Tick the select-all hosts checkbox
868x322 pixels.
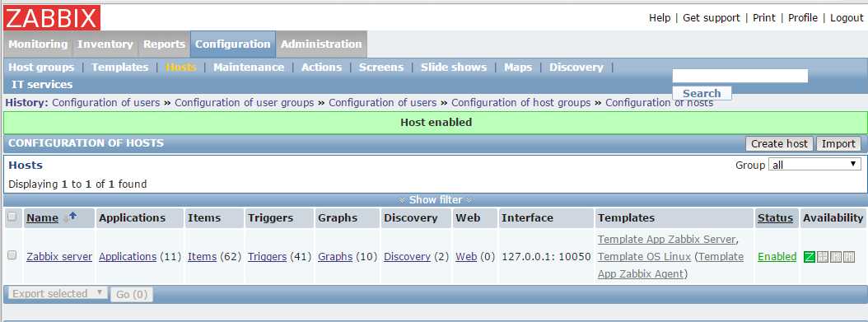pyautogui.click(x=12, y=217)
